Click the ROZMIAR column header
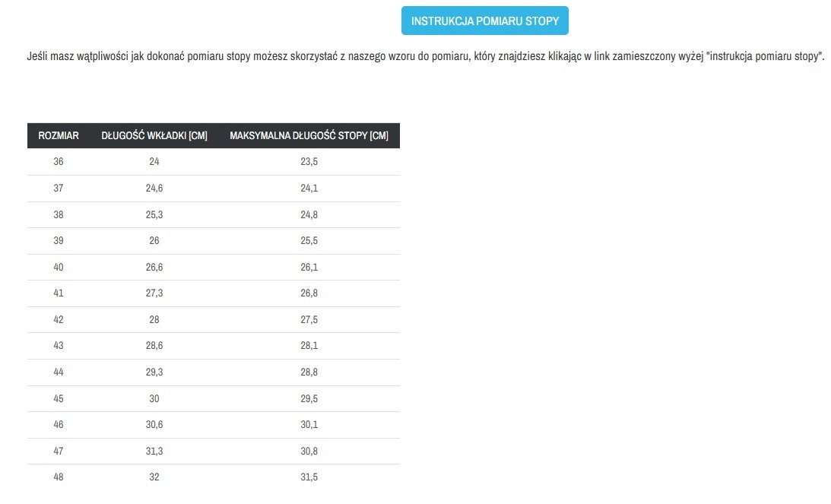This screenshot has width=831, height=504. (59, 136)
